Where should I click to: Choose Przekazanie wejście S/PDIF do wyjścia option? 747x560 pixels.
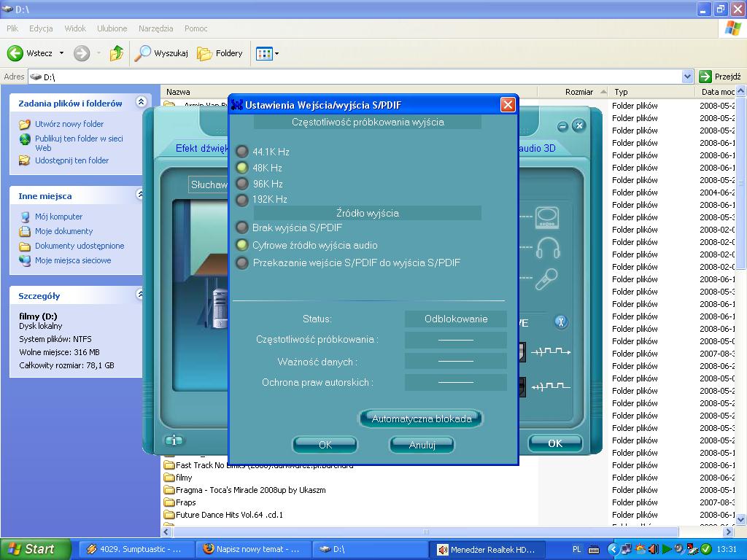242,262
